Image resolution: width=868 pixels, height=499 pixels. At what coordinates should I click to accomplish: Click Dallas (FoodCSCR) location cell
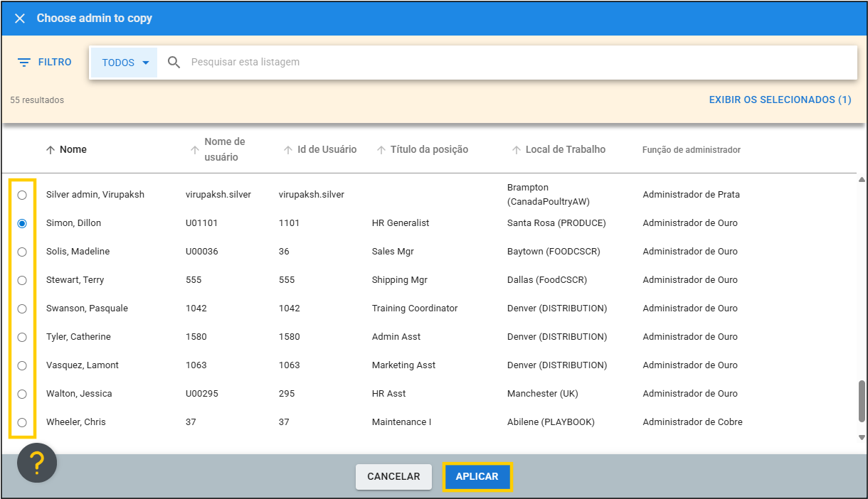coord(547,280)
